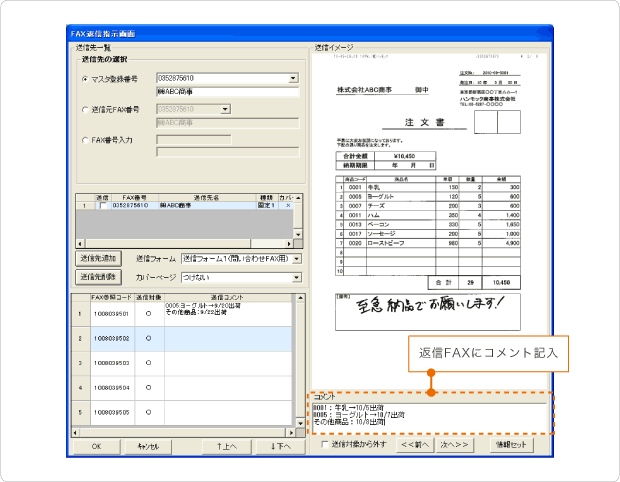Screen dimensions: 620x482
Task: Click the 送信コメント column header
Action: (228, 297)
